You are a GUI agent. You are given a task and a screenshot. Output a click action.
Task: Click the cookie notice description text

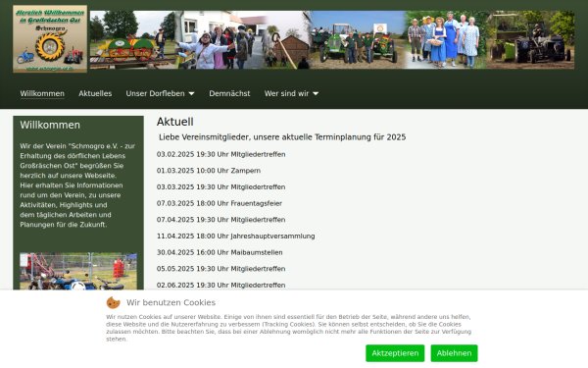point(289,328)
